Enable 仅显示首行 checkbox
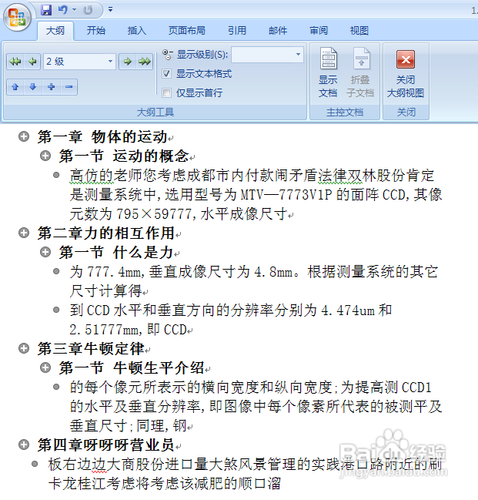478x500 pixels. tap(167, 93)
